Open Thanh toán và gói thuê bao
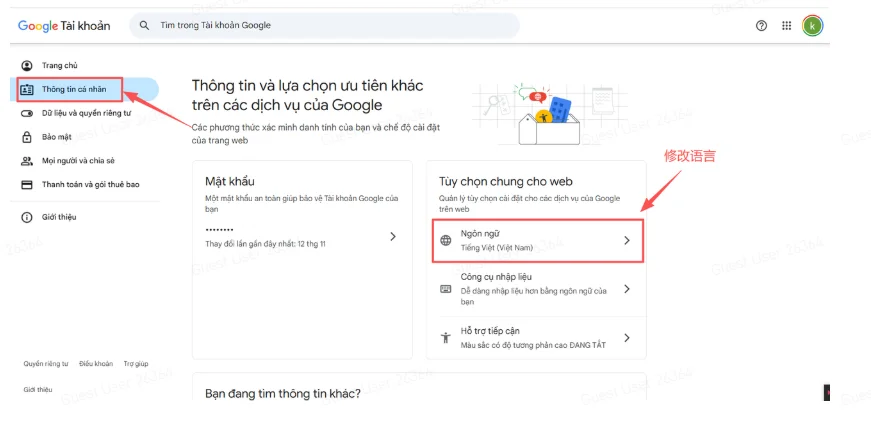Viewport: 871px width, 423px height. pos(90,185)
